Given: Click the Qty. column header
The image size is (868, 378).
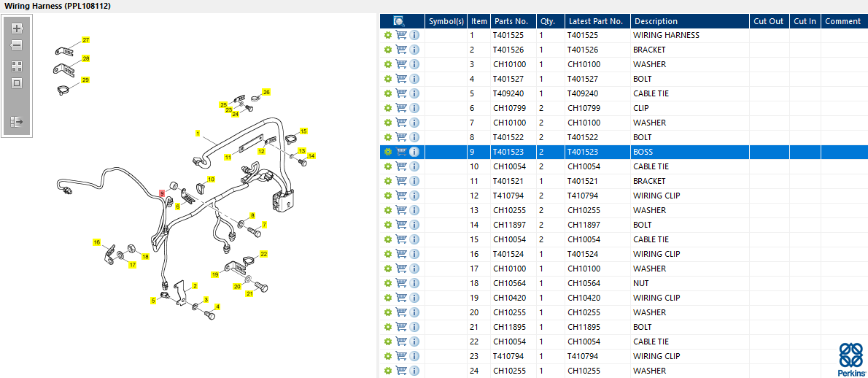Looking at the screenshot, I should tap(550, 21).
